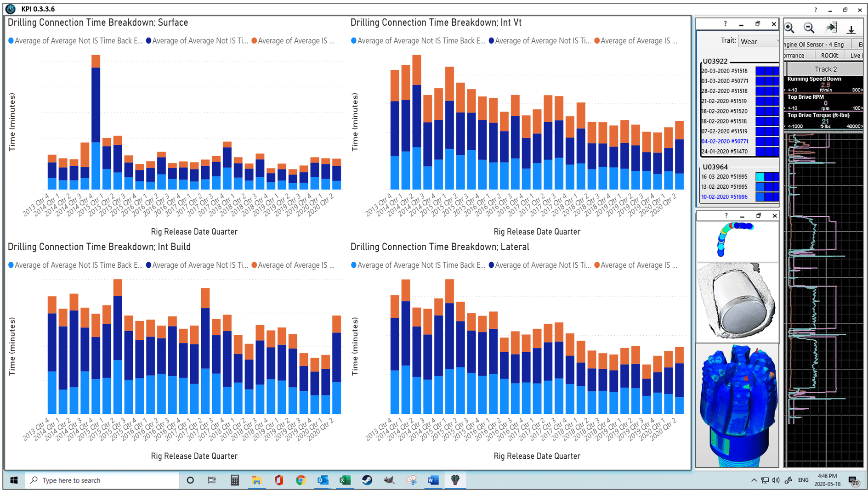Open the ENG language selector in taskbar
868x490 pixels.
[x=803, y=480]
